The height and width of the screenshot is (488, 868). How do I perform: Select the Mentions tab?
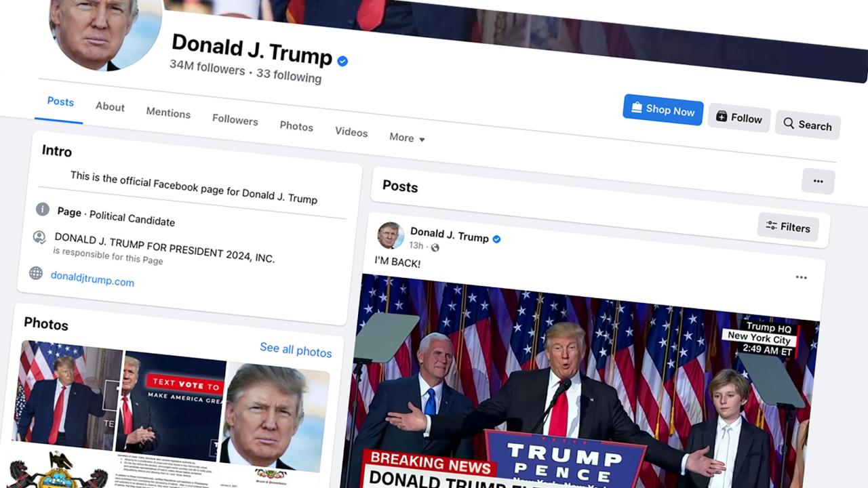[x=168, y=113]
